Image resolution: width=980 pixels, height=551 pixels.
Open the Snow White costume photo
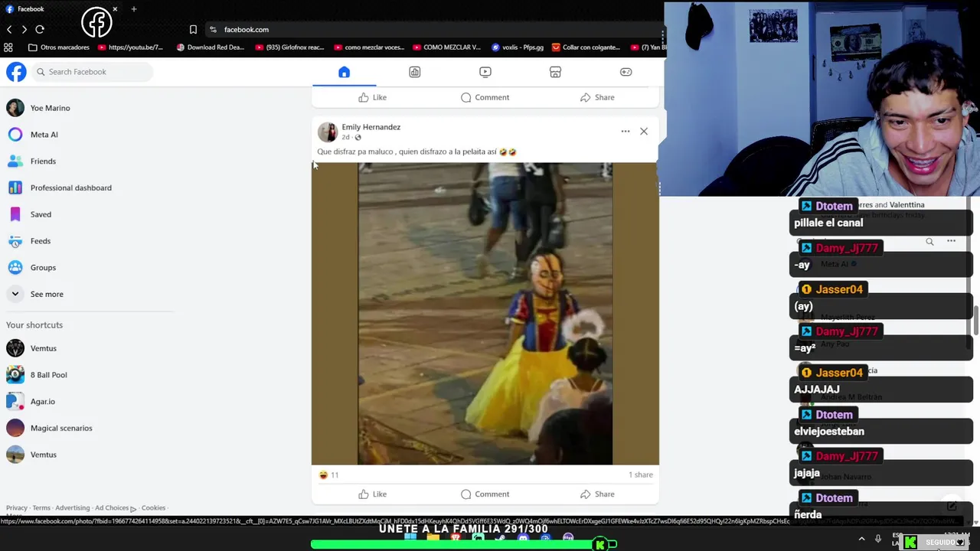pyautogui.click(x=485, y=314)
